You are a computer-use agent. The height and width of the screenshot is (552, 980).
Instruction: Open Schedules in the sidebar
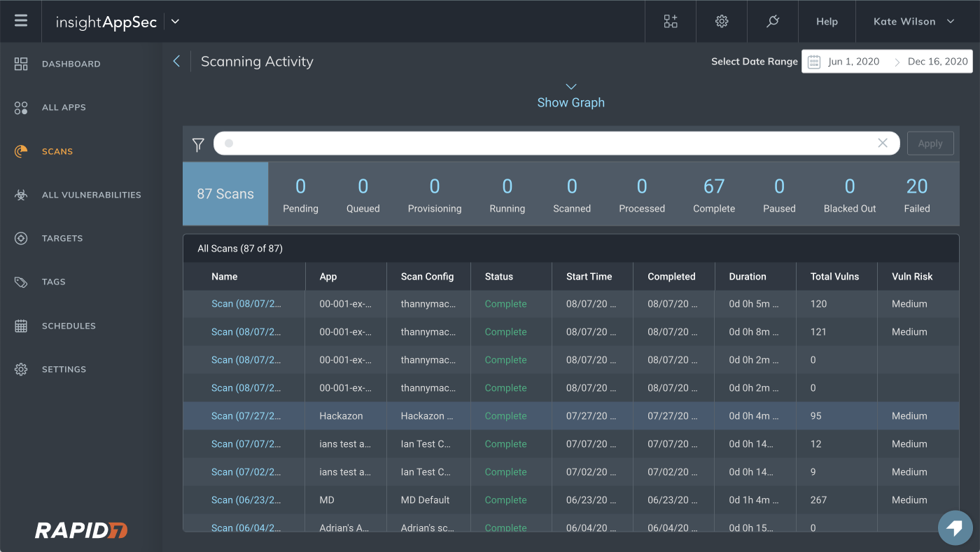tap(69, 326)
